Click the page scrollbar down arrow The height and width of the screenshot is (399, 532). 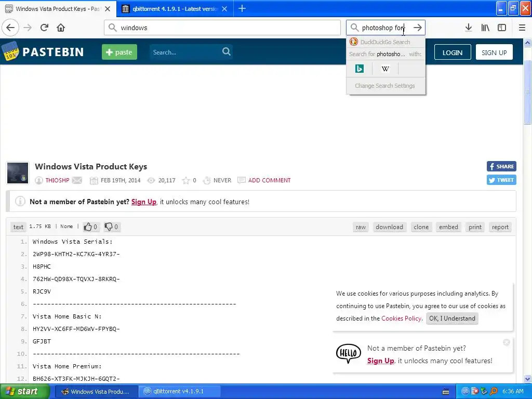527,379
